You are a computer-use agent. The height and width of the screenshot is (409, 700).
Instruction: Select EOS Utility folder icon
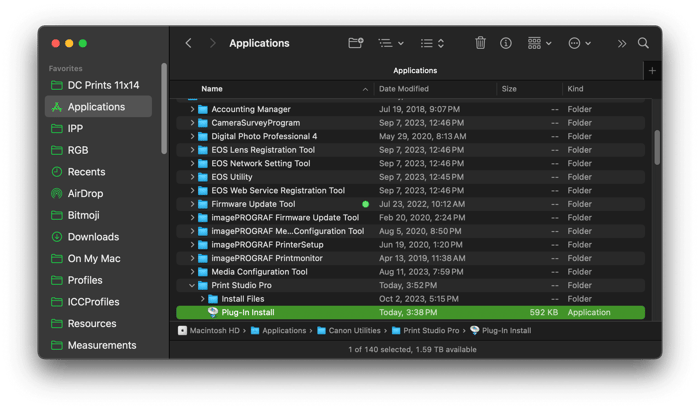[x=203, y=177]
